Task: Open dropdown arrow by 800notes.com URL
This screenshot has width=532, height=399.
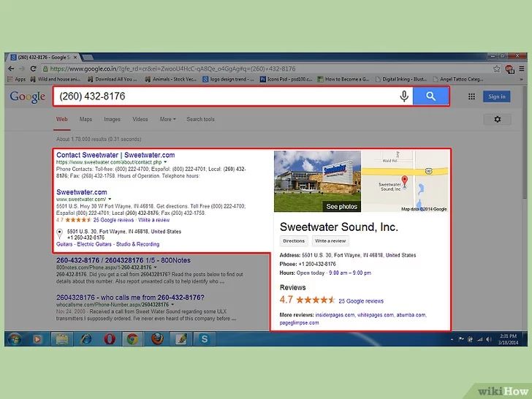Action: [x=156, y=267]
